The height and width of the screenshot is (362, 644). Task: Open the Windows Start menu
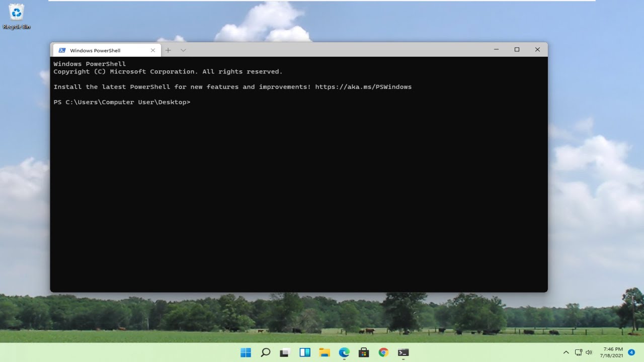tap(246, 352)
